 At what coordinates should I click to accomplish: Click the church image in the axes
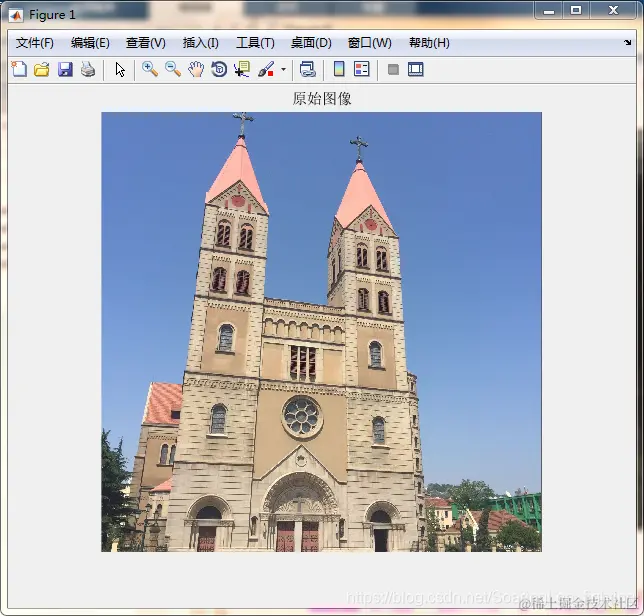tap(321, 332)
